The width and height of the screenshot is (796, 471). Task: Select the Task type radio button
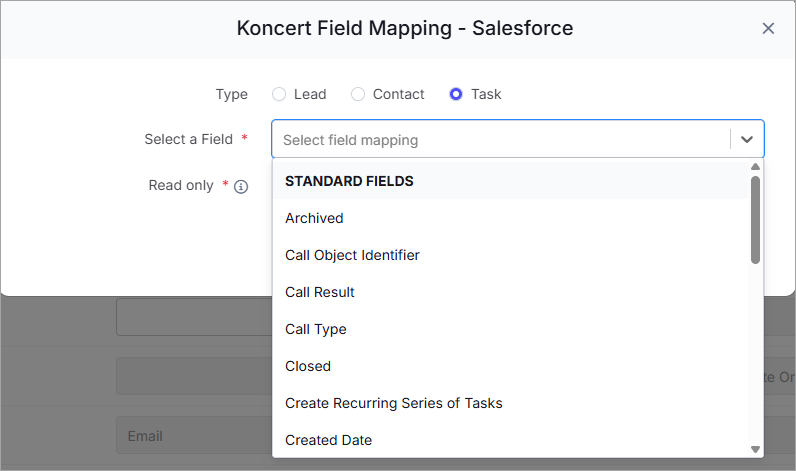[x=456, y=94]
